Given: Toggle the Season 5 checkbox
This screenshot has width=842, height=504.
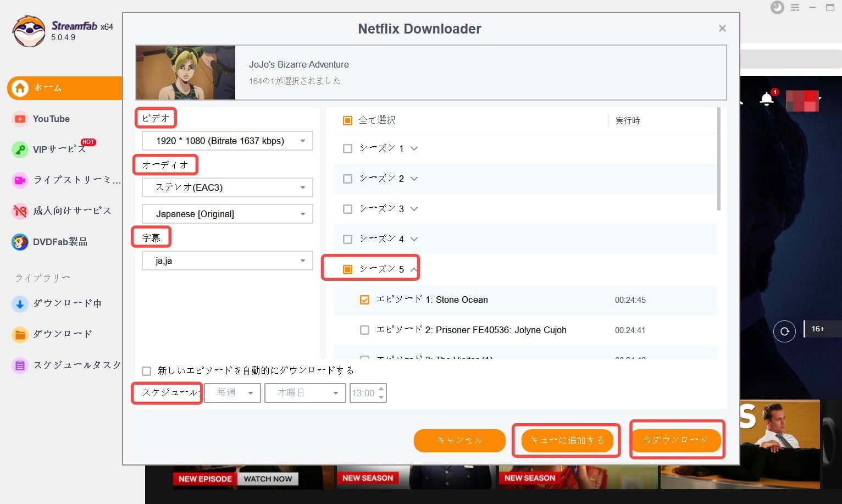Looking at the screenshot, I should click(347, 269).
